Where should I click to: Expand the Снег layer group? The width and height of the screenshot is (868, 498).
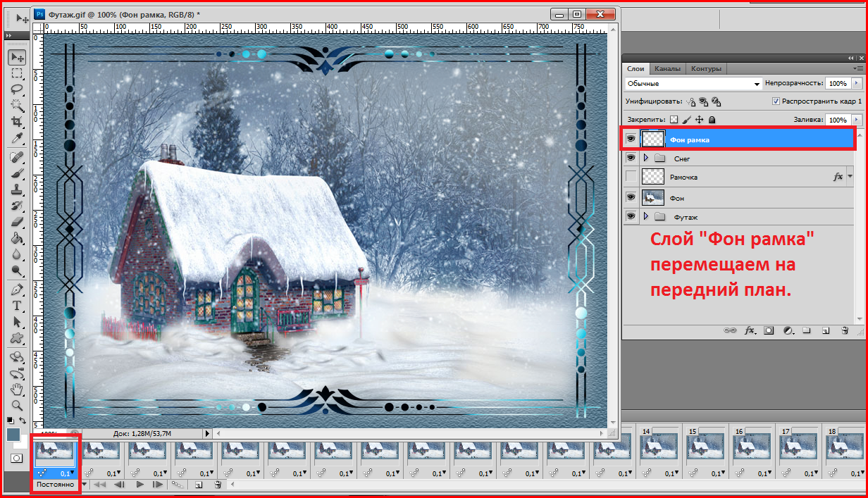tap(645, 158)
